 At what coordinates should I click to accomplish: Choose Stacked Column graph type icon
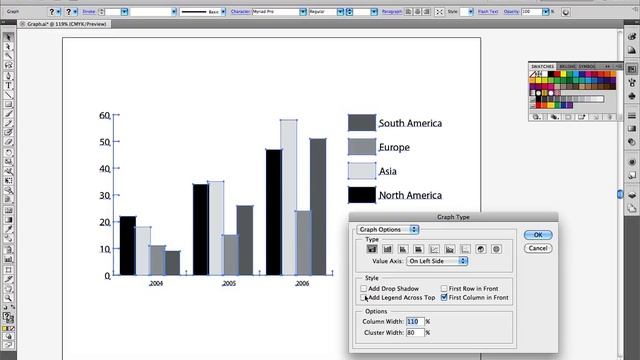[387, 249]
